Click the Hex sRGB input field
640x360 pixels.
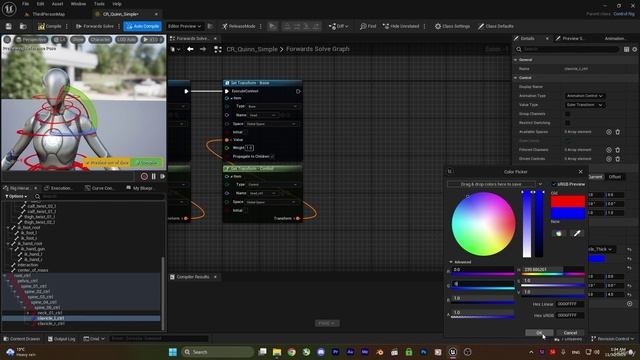[x=570, y=315]
